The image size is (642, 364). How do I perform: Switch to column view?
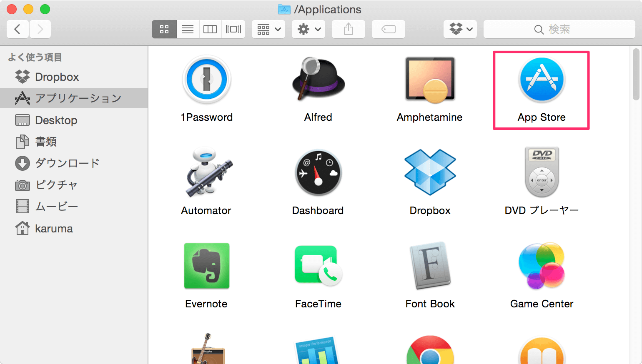pyautogui.click(x=210, y=29)
